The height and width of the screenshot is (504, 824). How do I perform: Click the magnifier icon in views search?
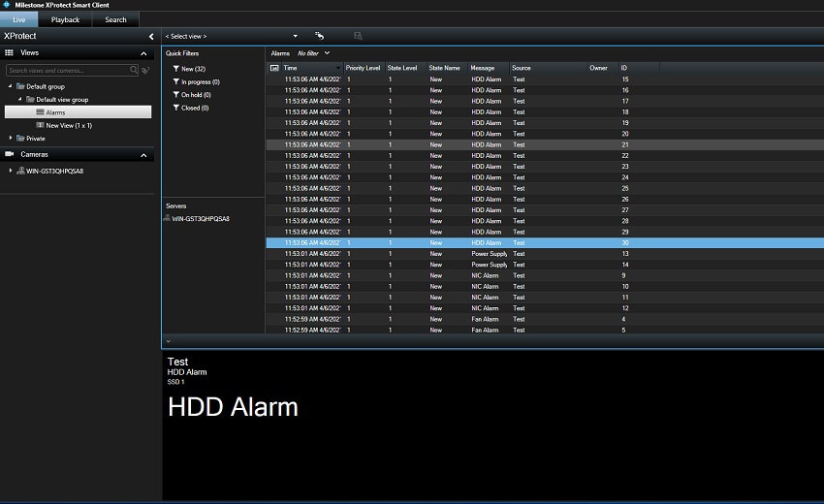click(134, 70)
